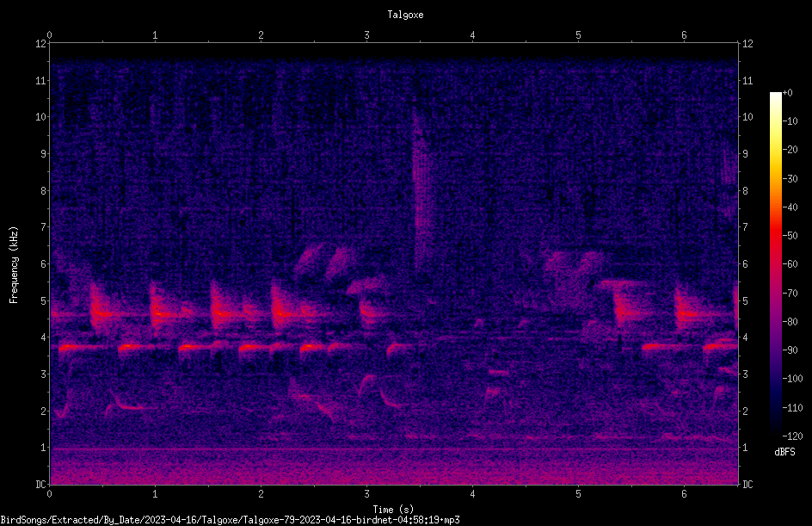Click the 3 second marker on the top time axis

(x=366, y=34)
